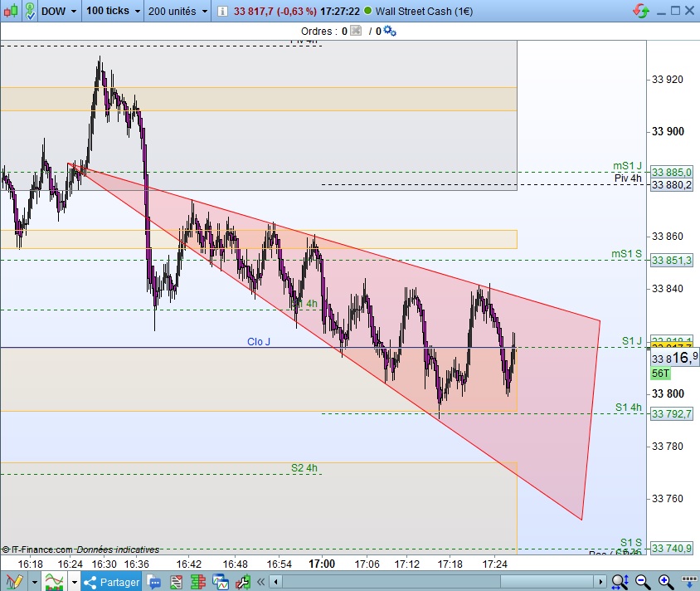Click the 33 792,7 price tag
This screenshot has height=591, width=700.
pos(672,413)
